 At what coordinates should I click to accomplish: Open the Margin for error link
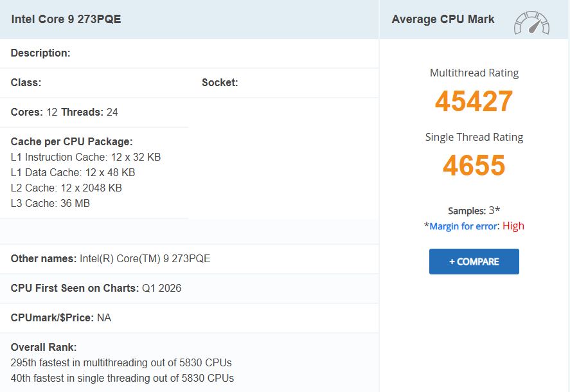click(x=461, y=226)
